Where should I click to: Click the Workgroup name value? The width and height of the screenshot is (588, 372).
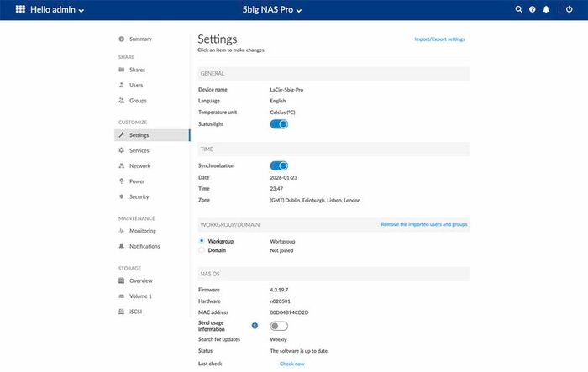[x=282, y=241]
